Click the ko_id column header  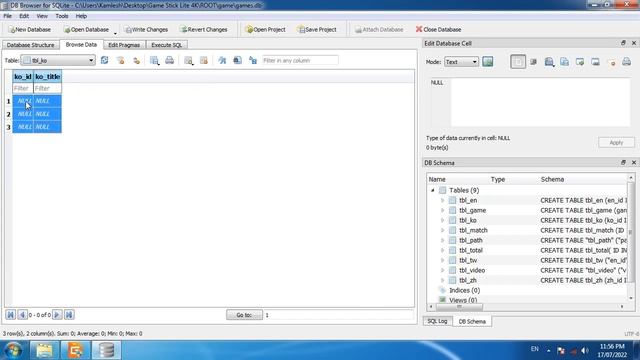point(23,76)
